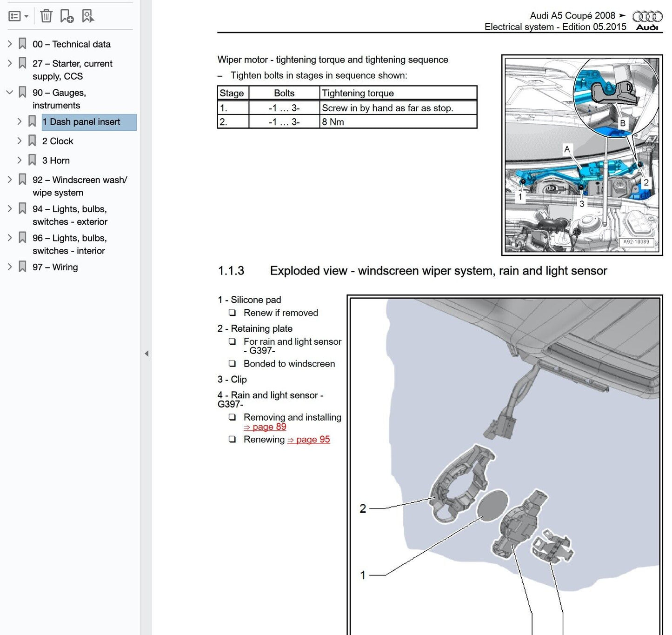Expand the 1 Dash panel insert bookmark
This screenshot has height=635, width=672.
(19, 121)
